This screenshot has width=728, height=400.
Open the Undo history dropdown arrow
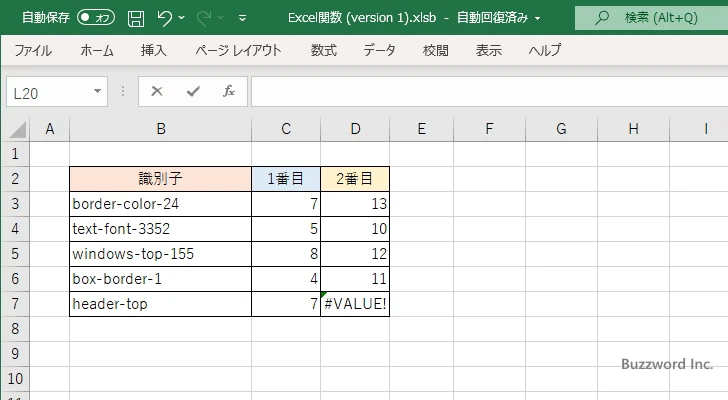click(182, 18)
